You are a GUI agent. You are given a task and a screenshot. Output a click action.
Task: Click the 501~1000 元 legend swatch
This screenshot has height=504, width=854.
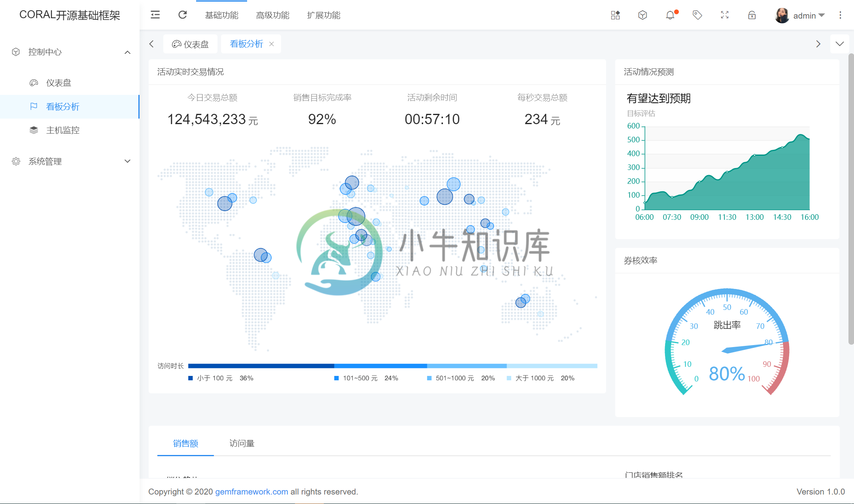429,378
